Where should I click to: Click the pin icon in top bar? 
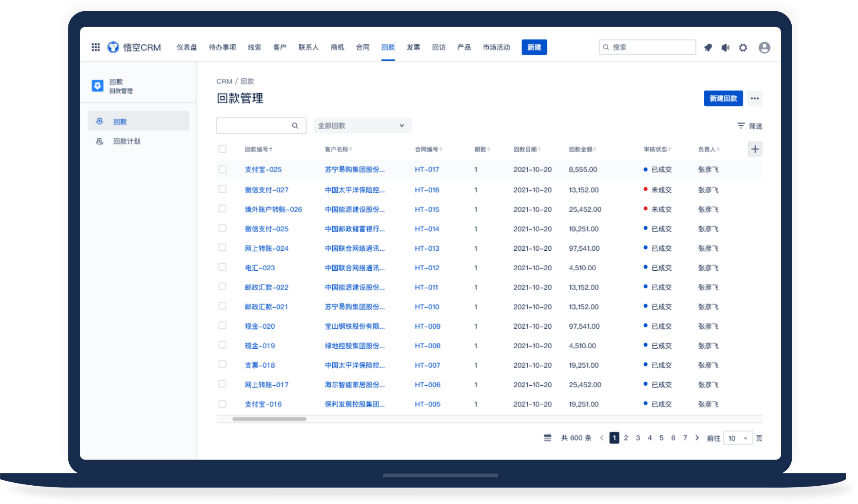tap(708, 48)
